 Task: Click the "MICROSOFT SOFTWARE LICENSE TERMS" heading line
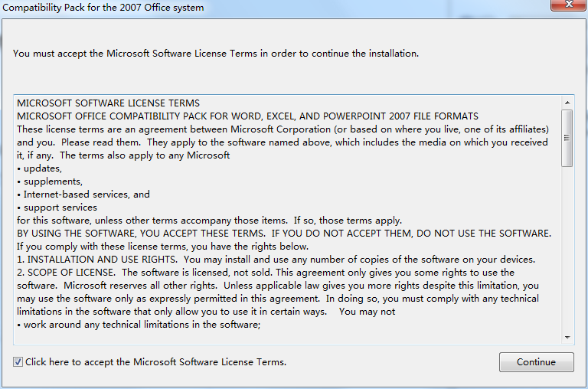108,103
